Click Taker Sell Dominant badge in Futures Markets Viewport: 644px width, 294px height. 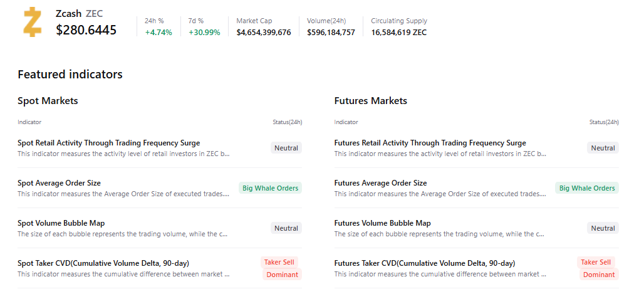(597, 268)
